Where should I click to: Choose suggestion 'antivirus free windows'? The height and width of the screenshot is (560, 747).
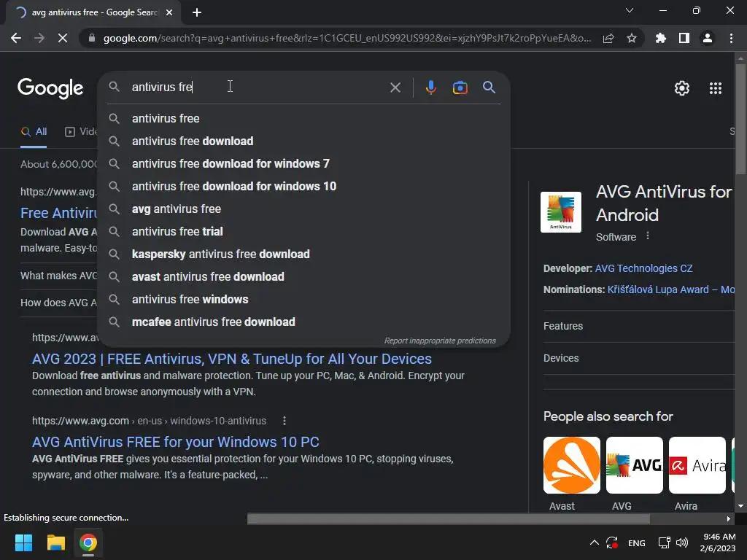pos(304,300)
